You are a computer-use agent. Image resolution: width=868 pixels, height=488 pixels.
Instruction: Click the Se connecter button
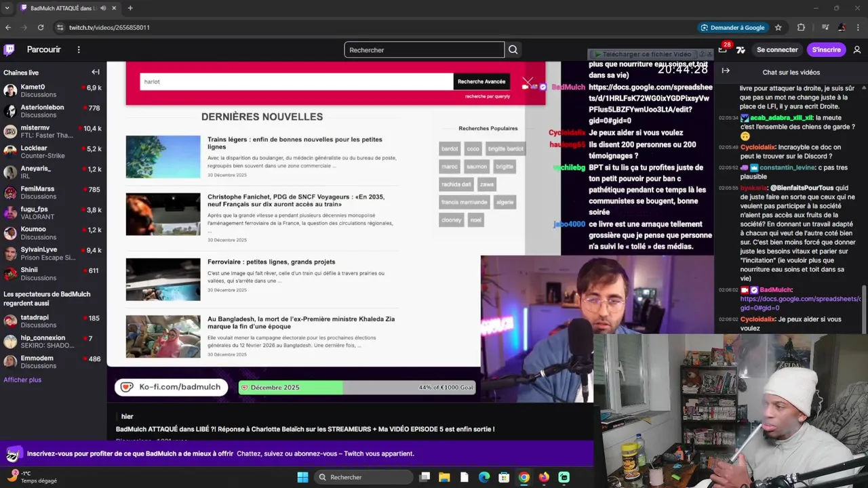[x=777, y=49]
